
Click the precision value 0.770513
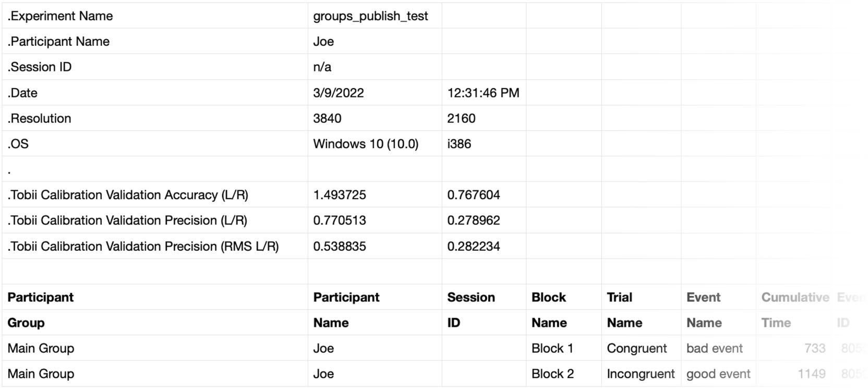click(340, 221)
